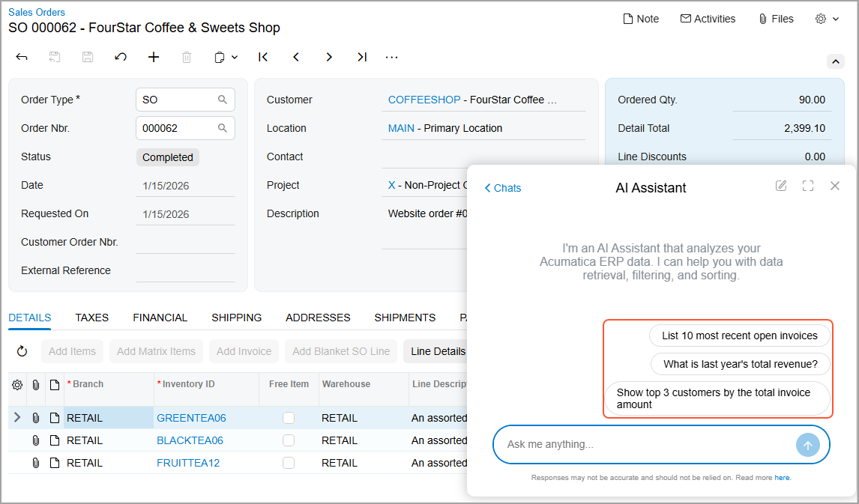Open the MAIN location link
The width and height of the screenshot is (859, 504).
[x=401, y=128]
